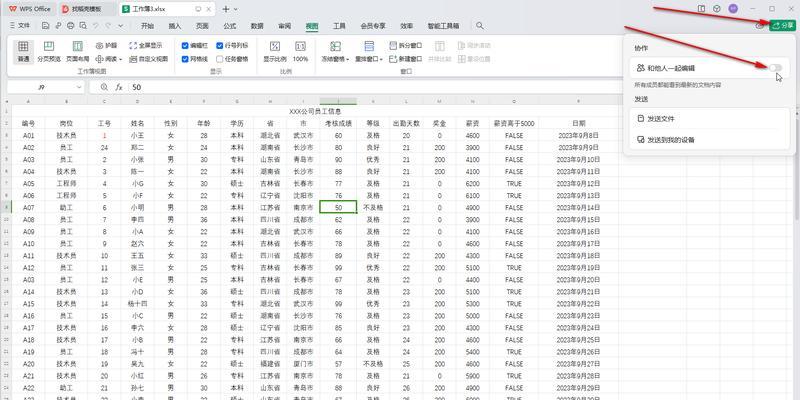Viewport: 800px width, 400px height.
Task: Click the search magnifier icon in menu bar
Action: tap(480, 26)
